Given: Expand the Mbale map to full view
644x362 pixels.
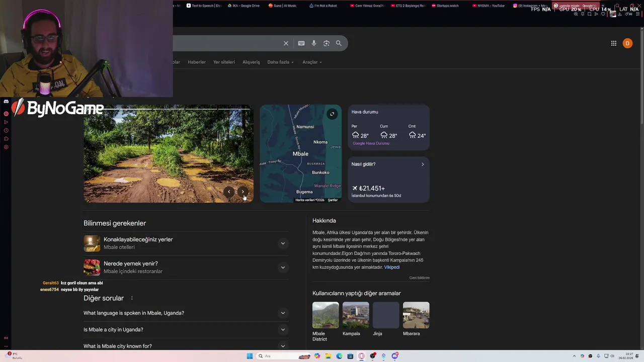Looking at the screenshot, I should 332,114.
